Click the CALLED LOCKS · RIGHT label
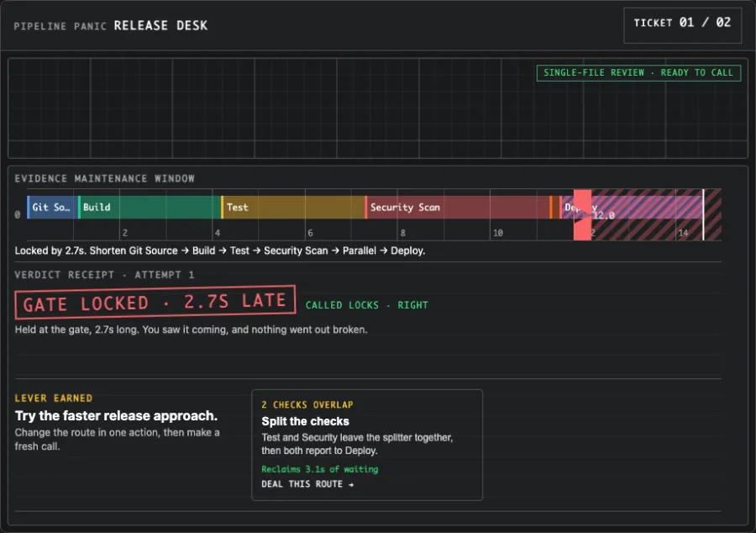756x533 pixels. (x=366, y=305)
